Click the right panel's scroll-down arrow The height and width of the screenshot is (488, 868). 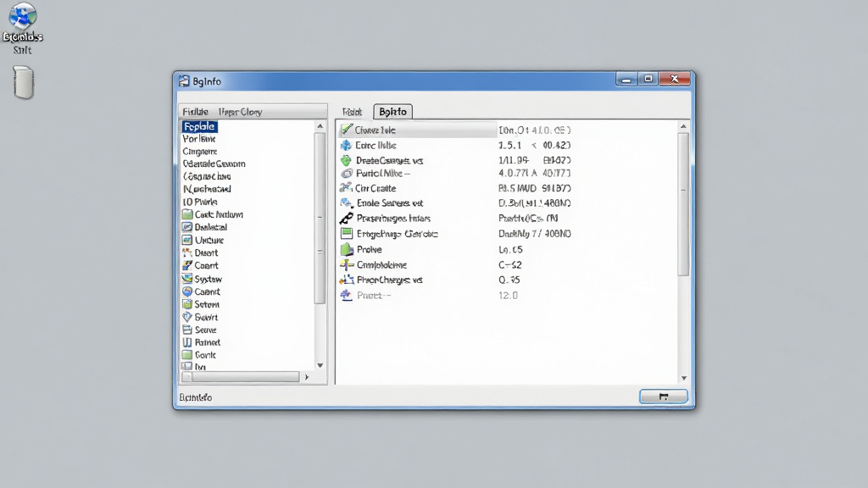coord(684,378)
